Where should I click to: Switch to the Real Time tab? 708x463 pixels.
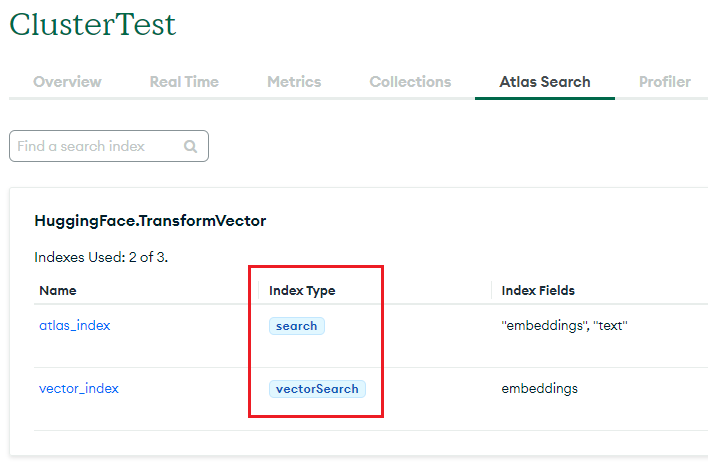[184, 82]
